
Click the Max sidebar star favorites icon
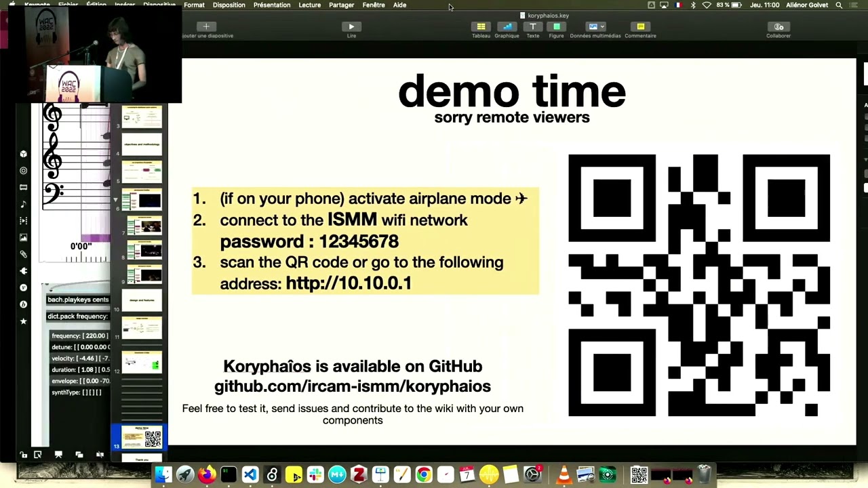coord(23,321)
